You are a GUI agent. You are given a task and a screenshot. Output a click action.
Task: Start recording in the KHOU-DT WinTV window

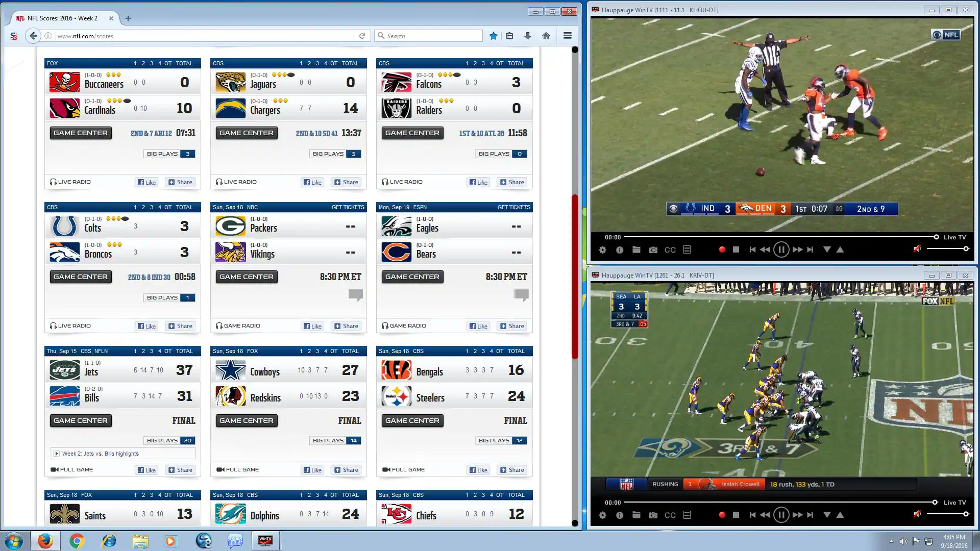coord(722,249)
